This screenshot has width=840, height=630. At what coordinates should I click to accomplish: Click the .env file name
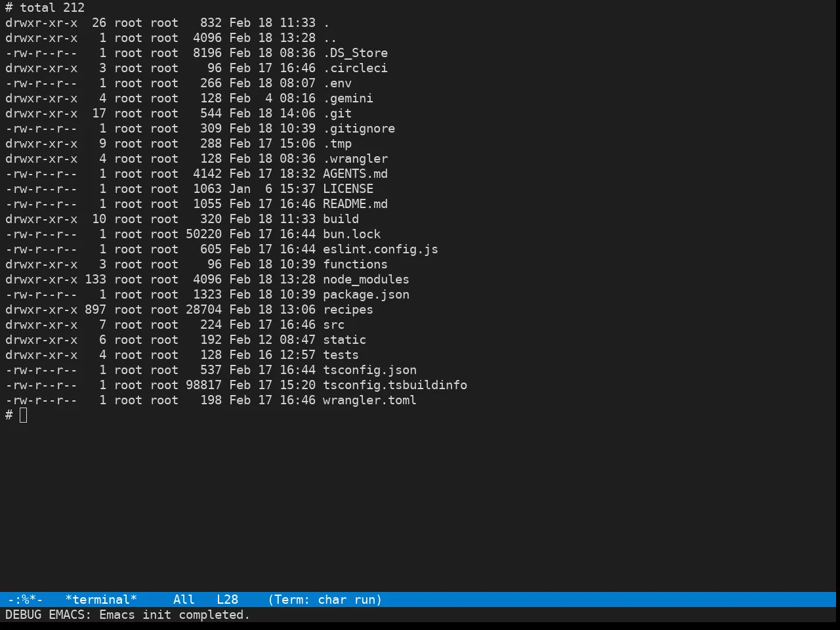tap(337, 83)
